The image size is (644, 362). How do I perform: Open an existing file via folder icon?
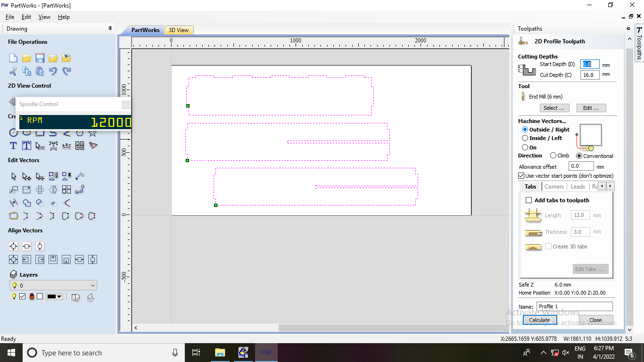pyautogui.click(x=27, y=58)
